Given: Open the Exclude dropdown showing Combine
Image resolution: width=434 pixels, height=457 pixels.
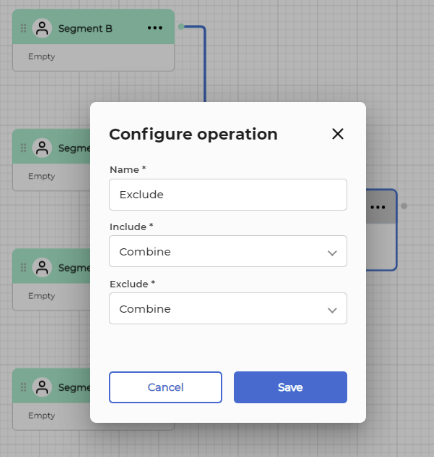Looking at the screenshot, I should 228,308.
